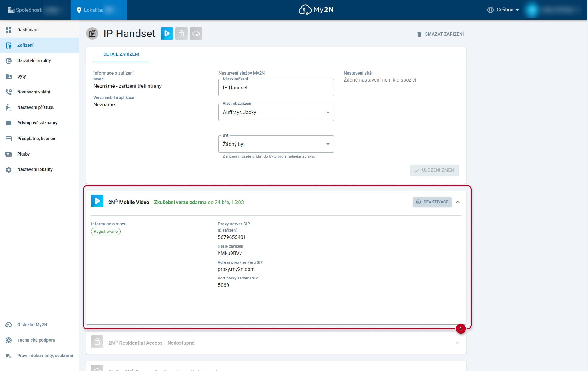
Task: Click the Předplatné, licence card icon
Action: tap(9, 139)
